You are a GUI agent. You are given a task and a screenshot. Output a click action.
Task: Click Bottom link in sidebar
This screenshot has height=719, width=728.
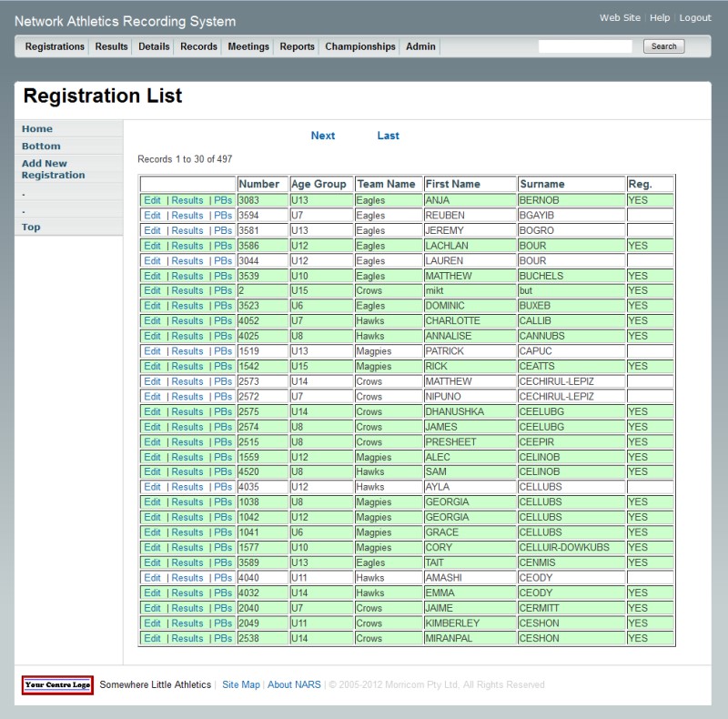tap(41, 146)
